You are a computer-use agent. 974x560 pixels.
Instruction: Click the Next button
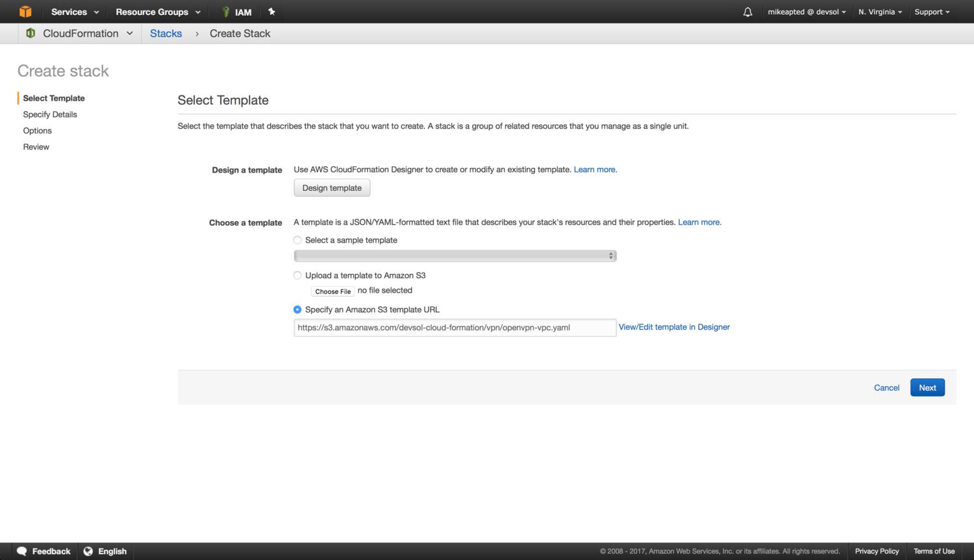[x=927, y=387]
